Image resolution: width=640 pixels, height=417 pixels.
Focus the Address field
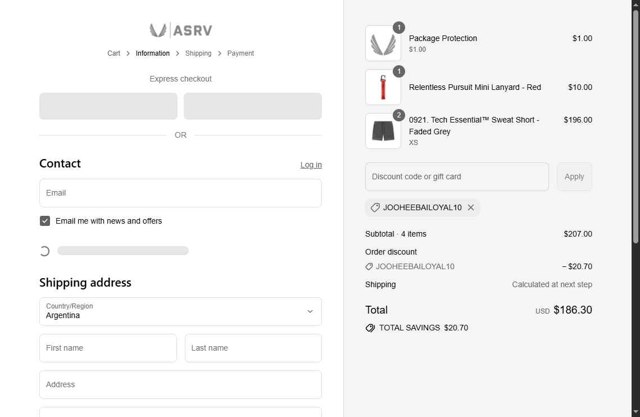(x=180, y=384)
